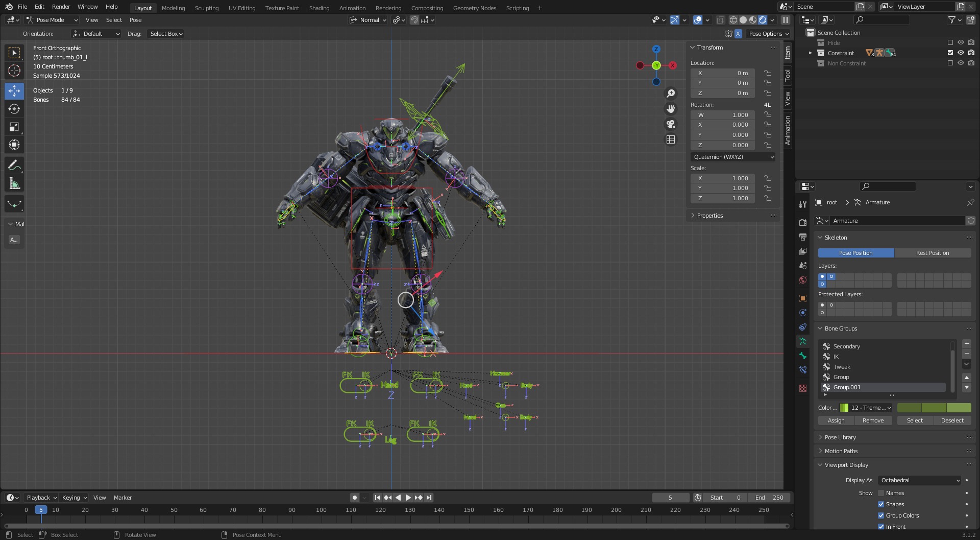Open the color set 12 - Theme dropdown

tap(866, 408)
